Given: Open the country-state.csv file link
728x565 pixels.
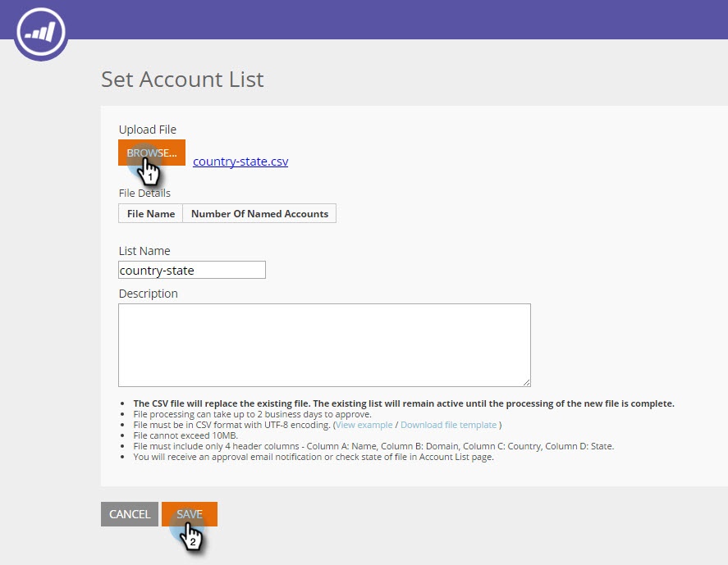Looking at the screenshot, I should point(240,162).
